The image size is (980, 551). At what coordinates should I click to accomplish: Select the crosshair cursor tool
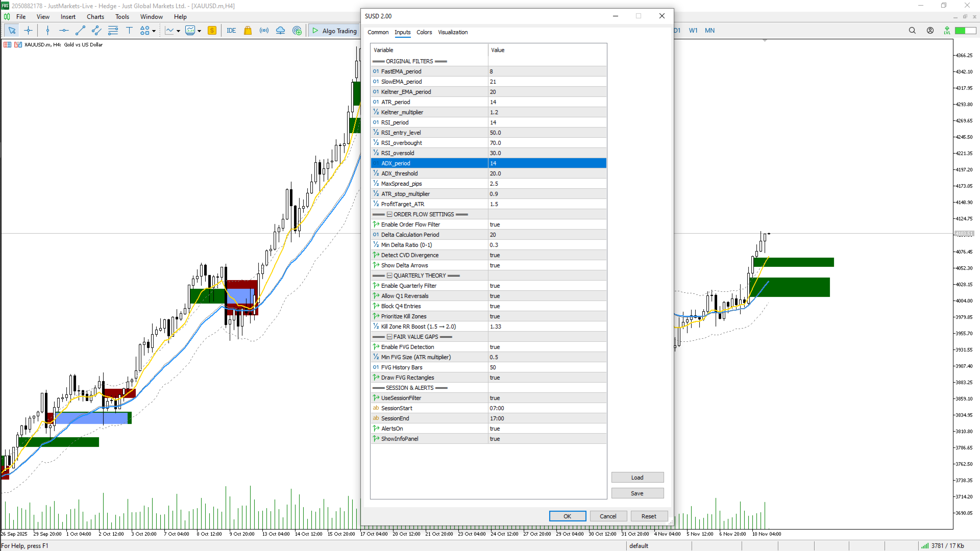(x=28, y=31)
